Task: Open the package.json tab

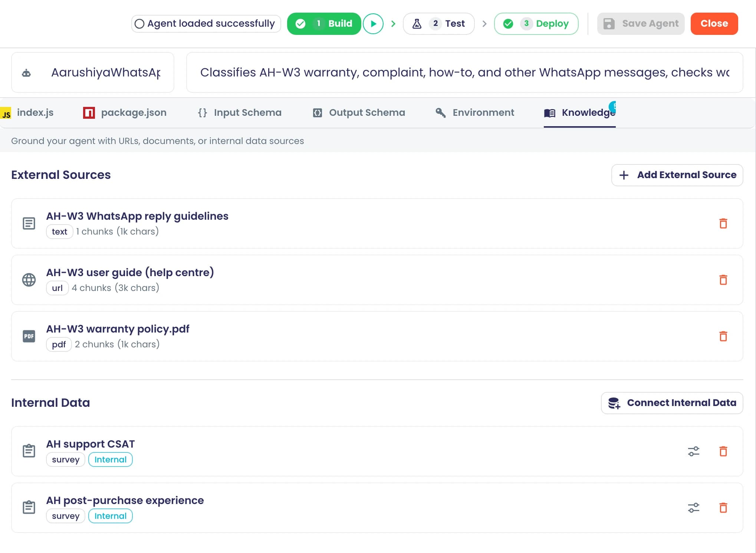Action: (125, 112)
